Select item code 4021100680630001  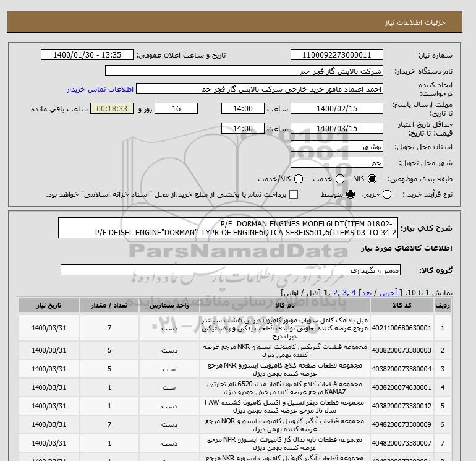coord(402,328)
